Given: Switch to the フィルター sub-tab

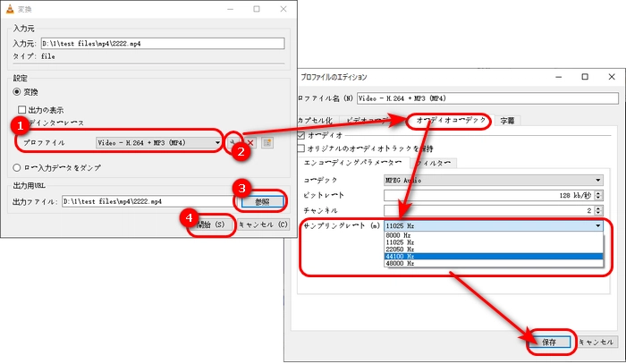Looking at the screenshot, I should [x=433, y=163].
